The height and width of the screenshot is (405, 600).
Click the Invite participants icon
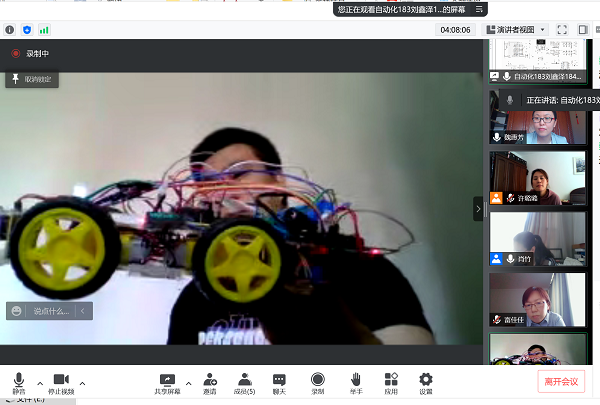point(210,381)
